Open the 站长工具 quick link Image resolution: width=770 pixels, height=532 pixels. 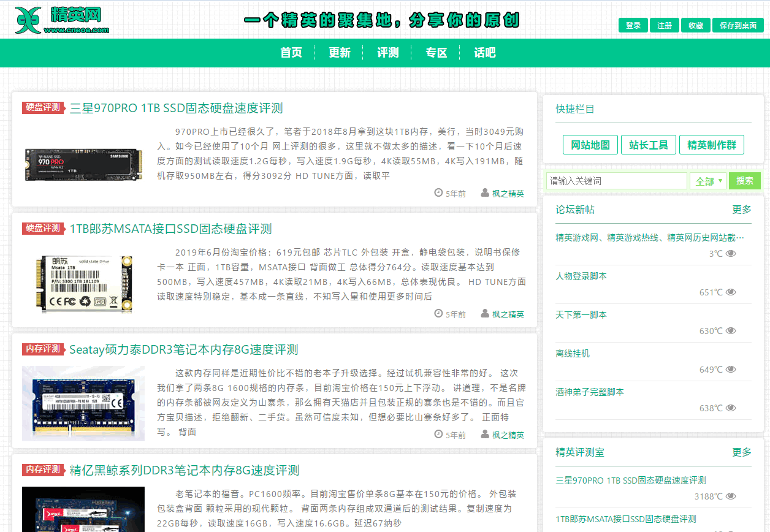(648, 145)
